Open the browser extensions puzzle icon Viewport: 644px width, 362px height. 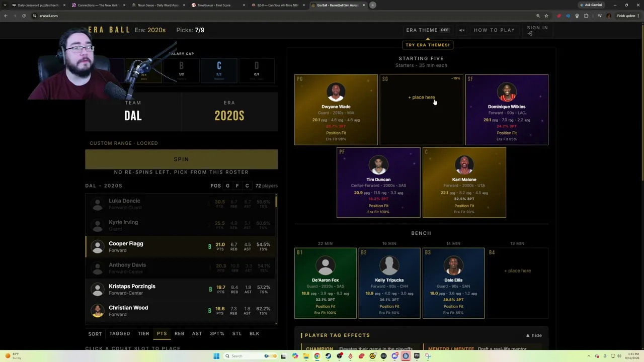[x=586, y=16]
